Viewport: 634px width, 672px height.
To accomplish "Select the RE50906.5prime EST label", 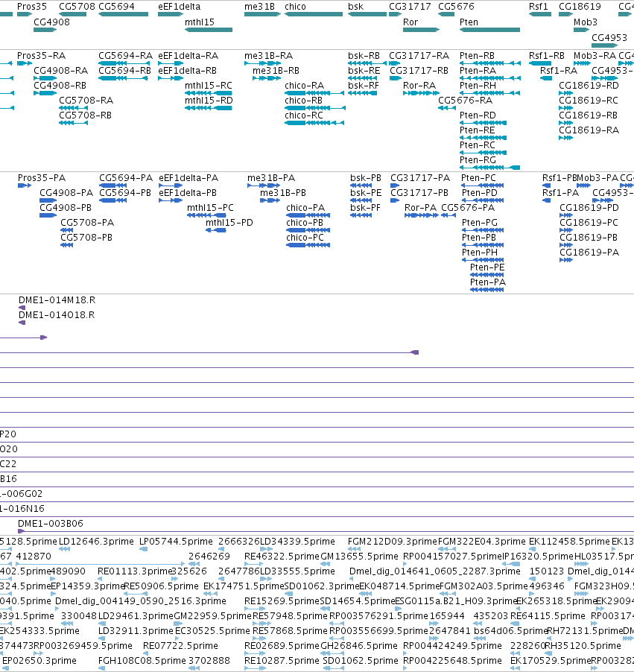I will (161, 586).
